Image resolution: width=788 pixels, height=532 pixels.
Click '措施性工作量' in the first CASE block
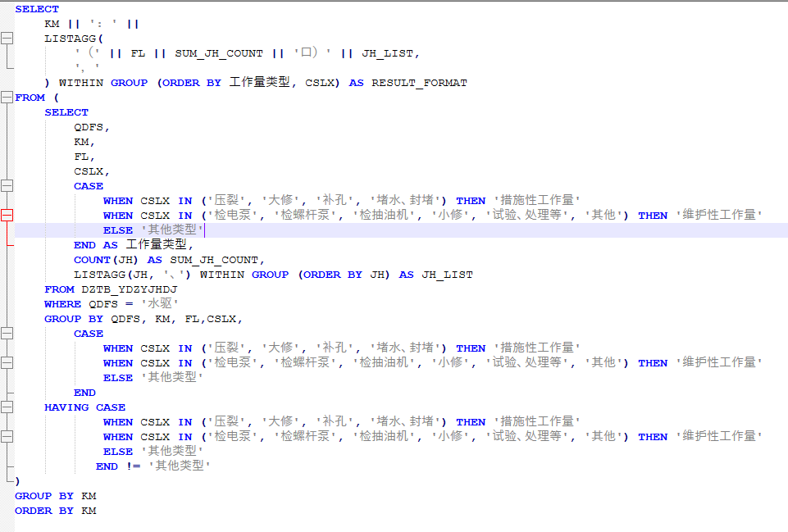[x=537, y=200]
